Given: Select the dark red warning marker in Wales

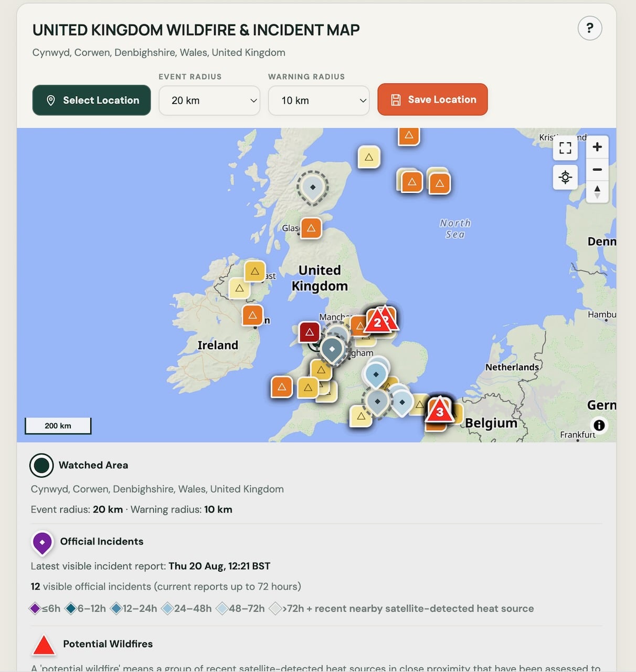Looking at the screenshot, I should [310, 332].
